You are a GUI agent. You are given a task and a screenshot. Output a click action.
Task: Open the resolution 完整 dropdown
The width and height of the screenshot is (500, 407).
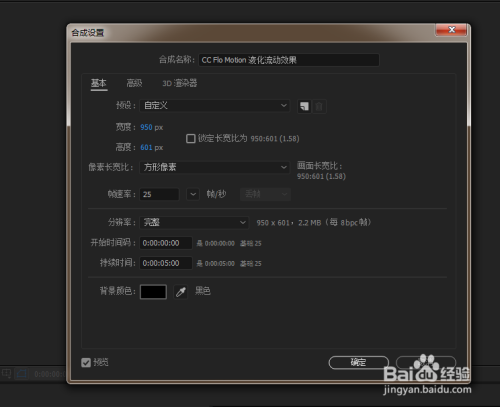click(x=194, y=222)
